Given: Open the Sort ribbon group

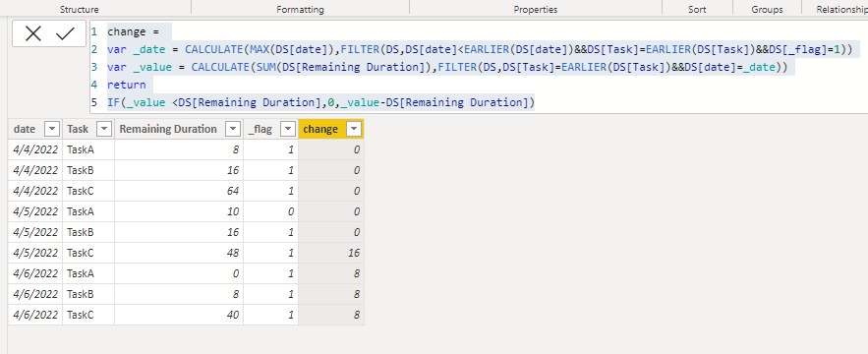Looking at the screenshot, I should pyautogui.click(x=697, y=10).
